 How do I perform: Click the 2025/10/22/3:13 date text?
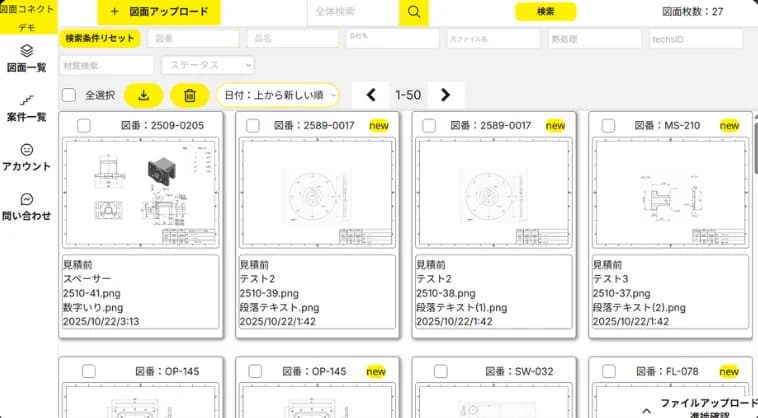click(101, 321)
